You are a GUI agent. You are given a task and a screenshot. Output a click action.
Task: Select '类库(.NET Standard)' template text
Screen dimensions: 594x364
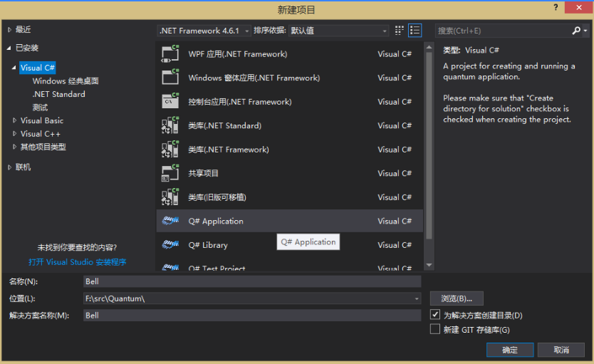tap(225, 126)
